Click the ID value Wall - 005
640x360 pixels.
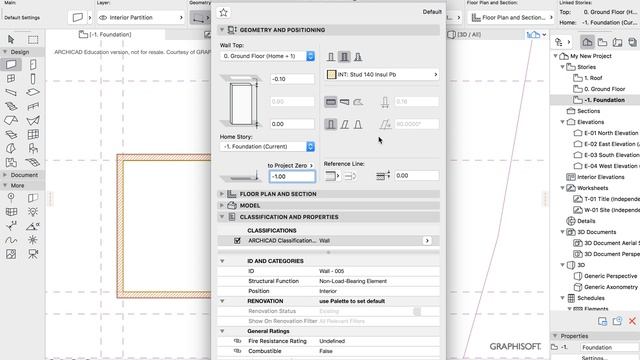point(331,271)
